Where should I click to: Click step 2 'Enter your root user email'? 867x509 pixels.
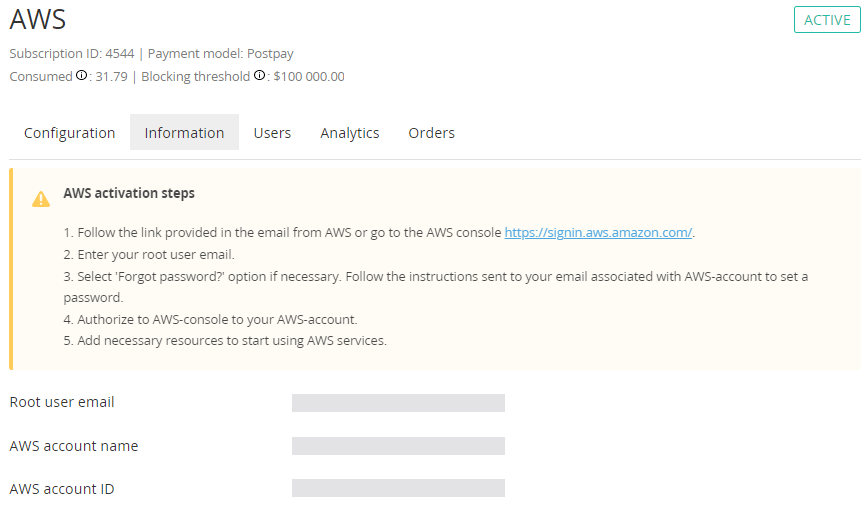pyautogui.click(x=149, y=255)
